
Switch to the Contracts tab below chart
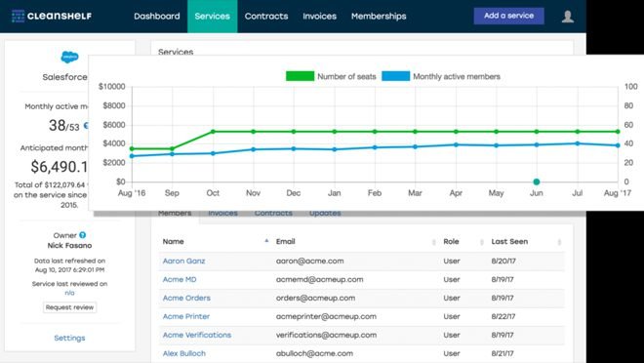(x=273, y=214)
